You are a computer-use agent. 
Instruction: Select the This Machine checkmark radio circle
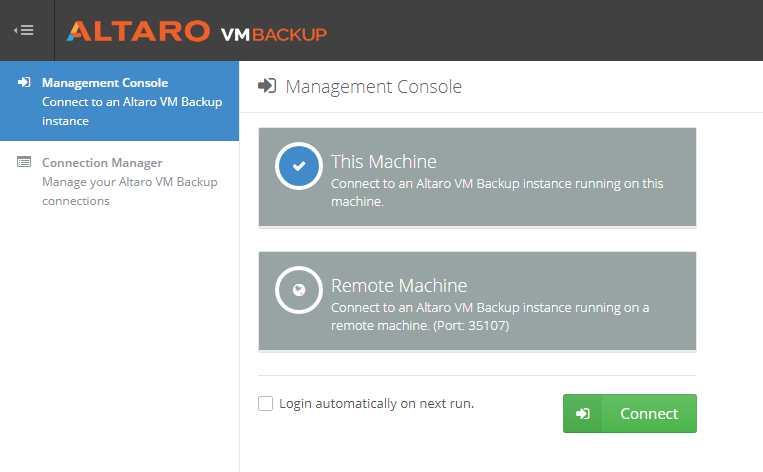tap(299, 166)
